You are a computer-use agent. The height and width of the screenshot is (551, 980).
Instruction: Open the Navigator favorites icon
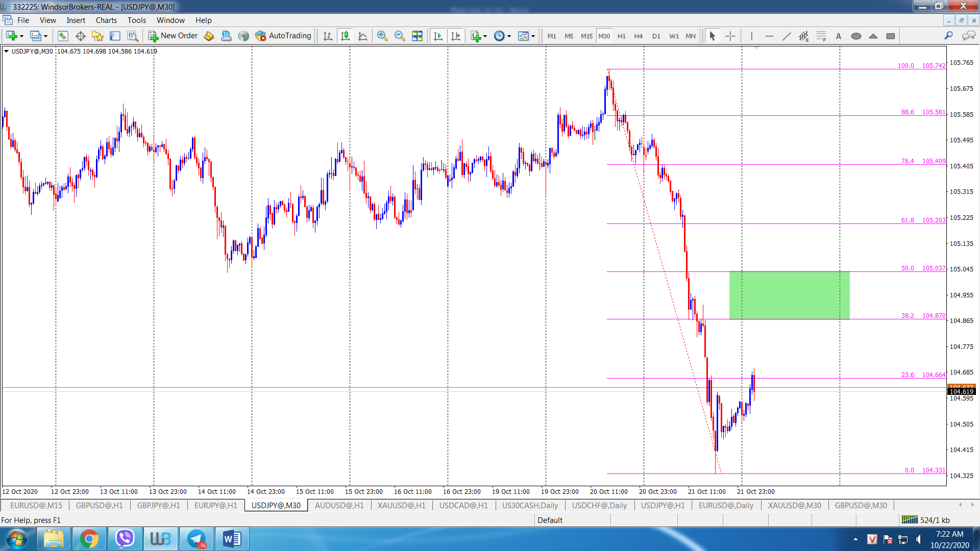(x=97, y=36)
